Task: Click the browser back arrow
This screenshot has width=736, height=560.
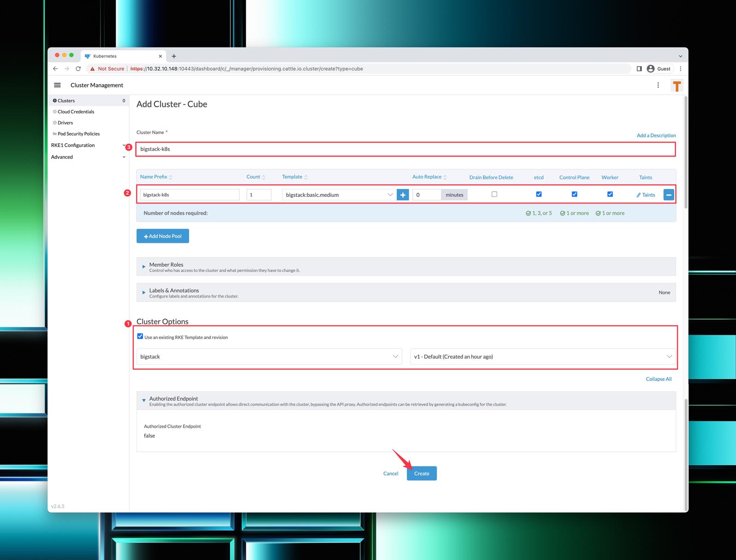Action: [x=55, y=69]
